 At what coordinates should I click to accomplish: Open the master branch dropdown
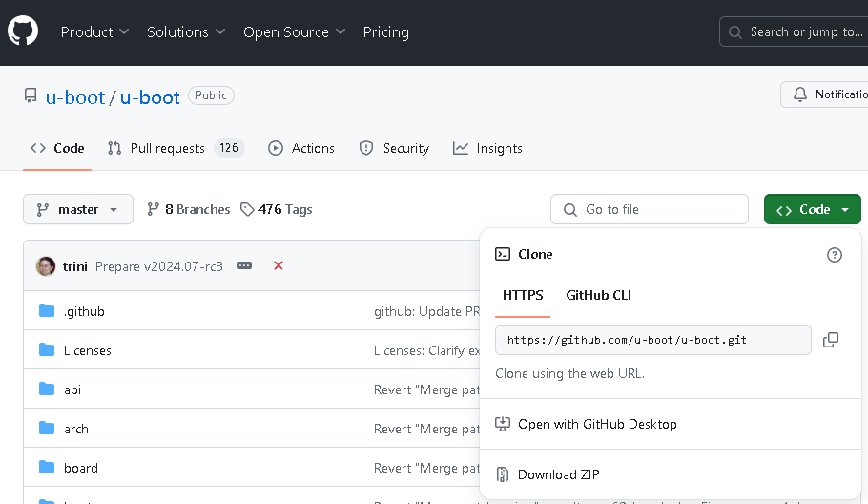[78, 209]
